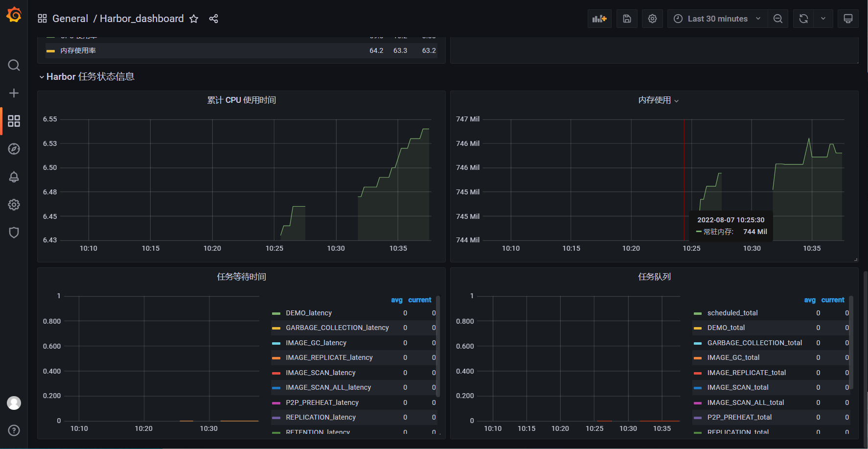The width and height of the screenshot is (868, 449).
Task: Sort legend by the avg column header
Action: click(396, 300)
